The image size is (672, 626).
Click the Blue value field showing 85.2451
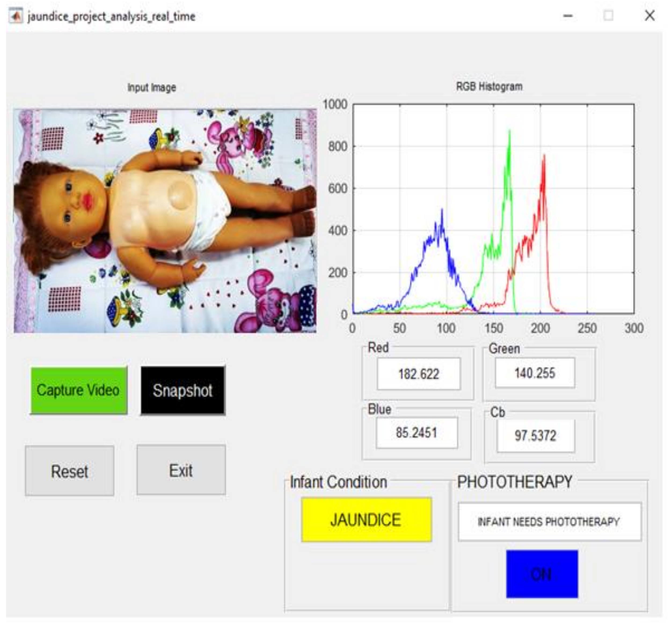[417, 433]
